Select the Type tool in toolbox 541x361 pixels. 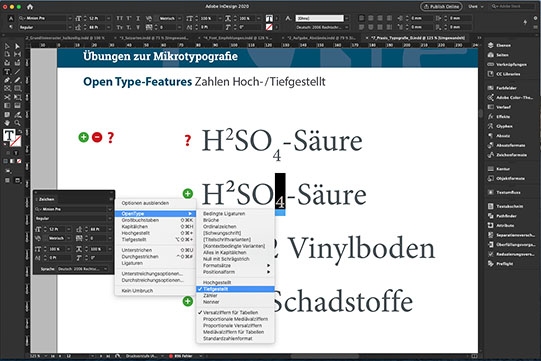pos(7,72)
